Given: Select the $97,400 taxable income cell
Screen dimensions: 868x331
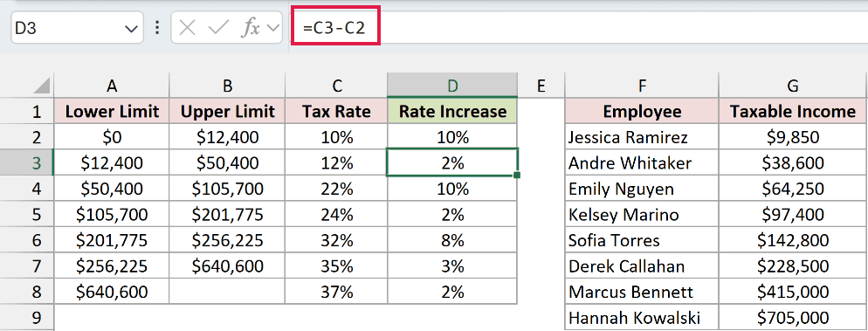Looking at the screenshot, I should pyautogui.click(x=793, y=214).
